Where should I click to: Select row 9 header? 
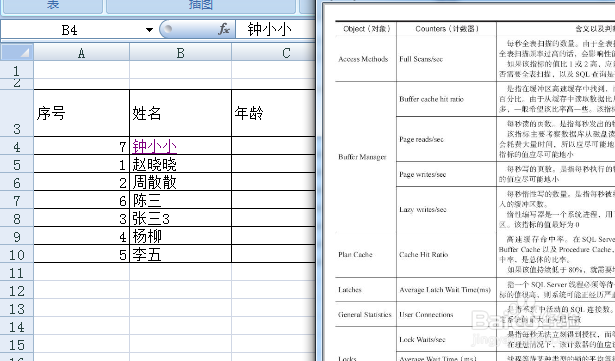click(x=16, y=237)
